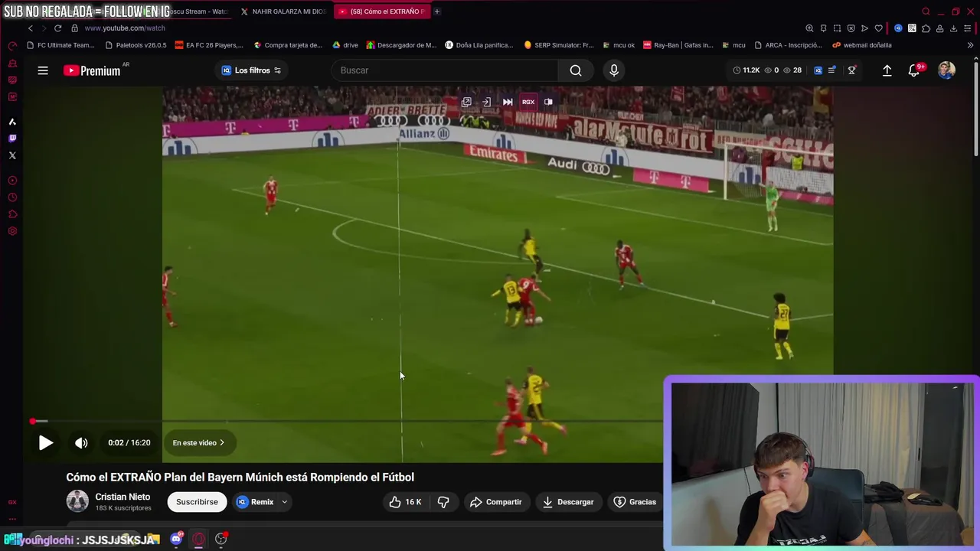Open the create upload icon
This screenshot has width=980, height=551.
click(x=887, y=70)
